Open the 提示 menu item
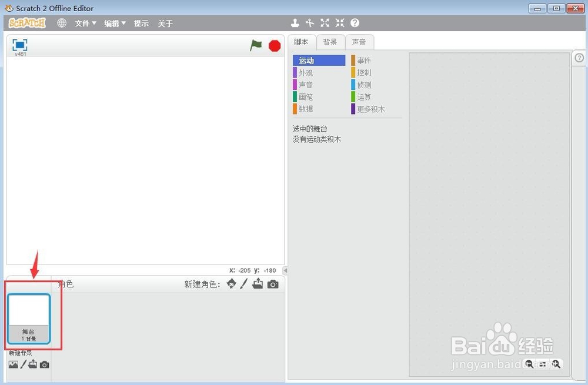This screenshot has height=385, width=588. tap(141, 24)
